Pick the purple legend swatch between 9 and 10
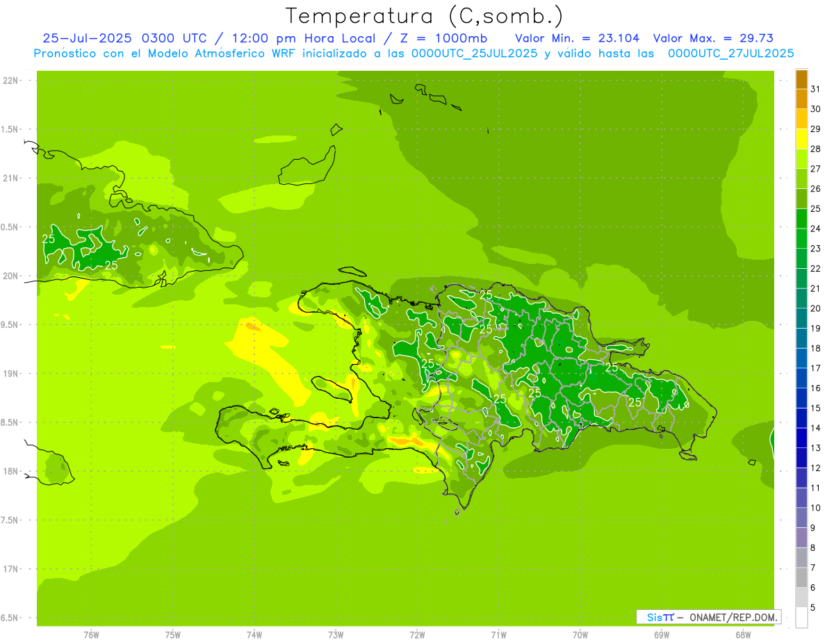 pos(801,518)
